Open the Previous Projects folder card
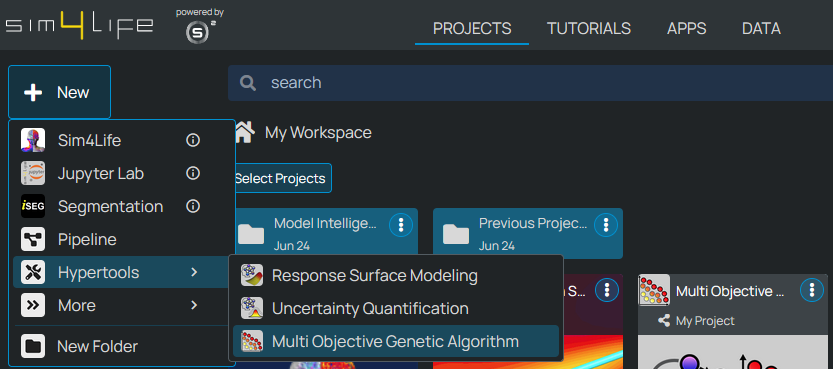This screenshot has height=369, width=833. click(528, 233)
